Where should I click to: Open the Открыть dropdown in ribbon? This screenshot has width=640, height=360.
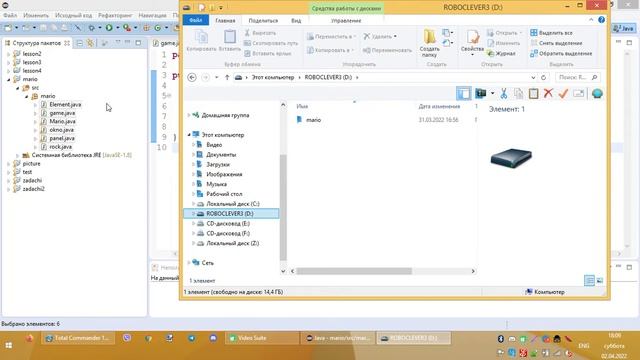(504, 33)
